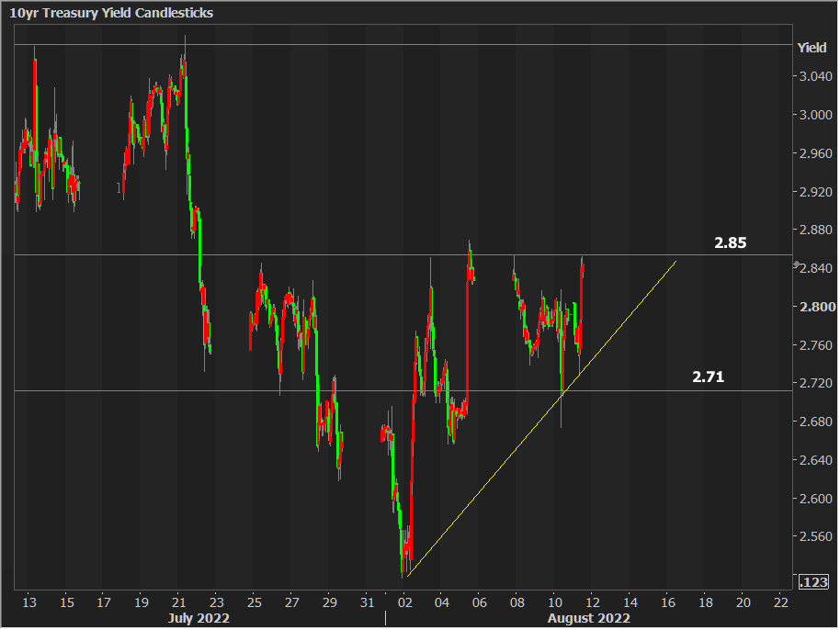Screen dimensions: 840x630
Task: Click the small marker left of July 19 candles
Action: click(x=119, y=187)
